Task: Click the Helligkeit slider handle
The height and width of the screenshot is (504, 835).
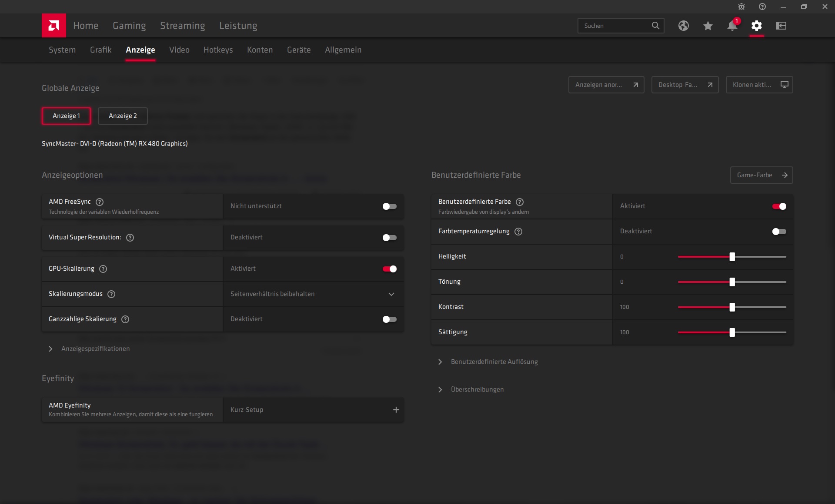Action: pyautogui.click(x=732, y=257)
